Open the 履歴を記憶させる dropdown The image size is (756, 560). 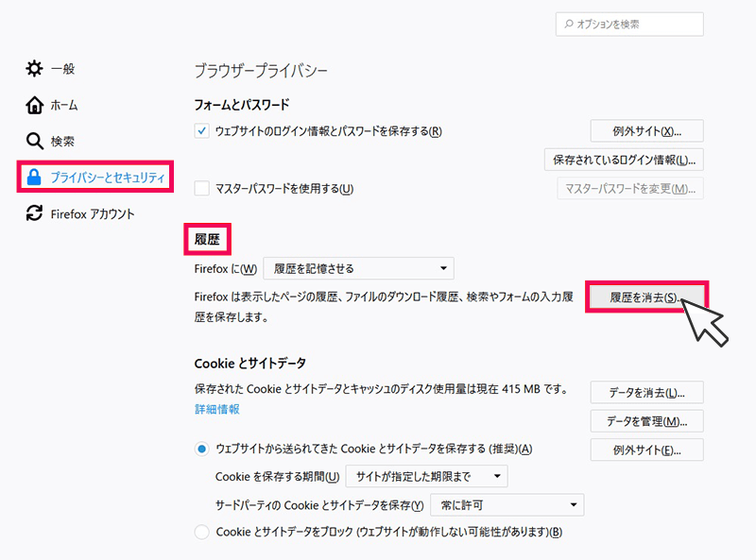click(358, 268)
